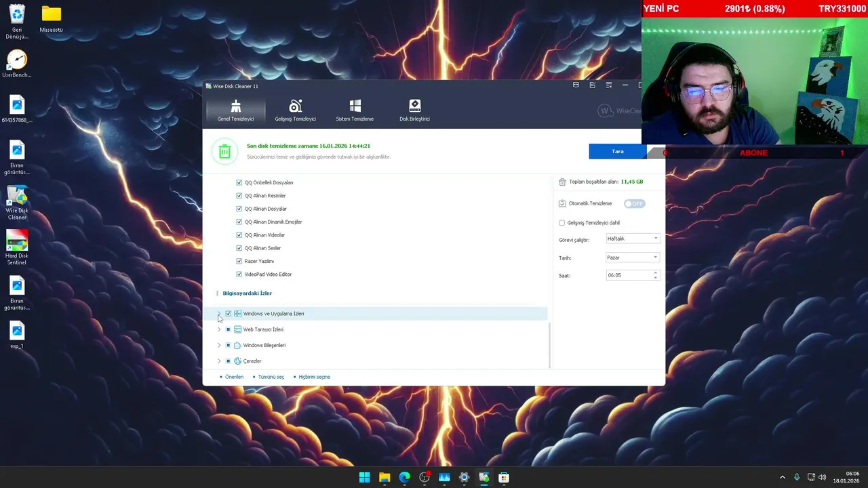Uncheck QQ Alınan Dinamik Emojiler

coord(239,222)
